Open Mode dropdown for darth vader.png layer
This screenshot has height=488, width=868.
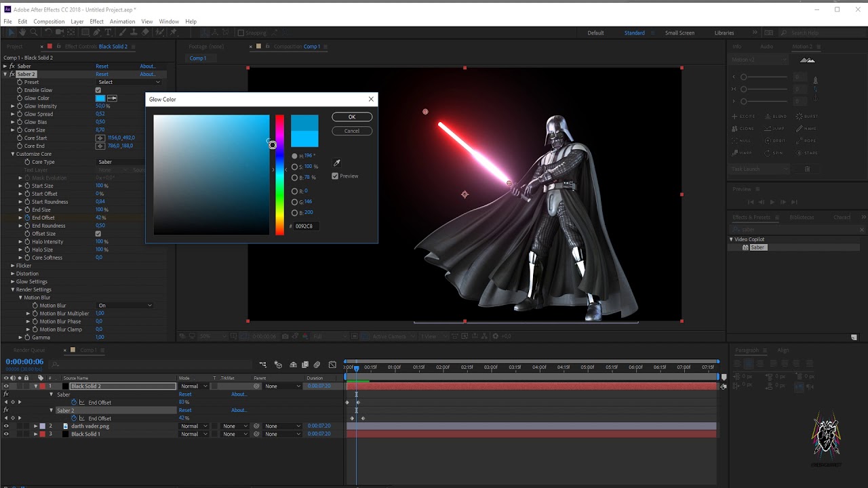pos(194,426)
